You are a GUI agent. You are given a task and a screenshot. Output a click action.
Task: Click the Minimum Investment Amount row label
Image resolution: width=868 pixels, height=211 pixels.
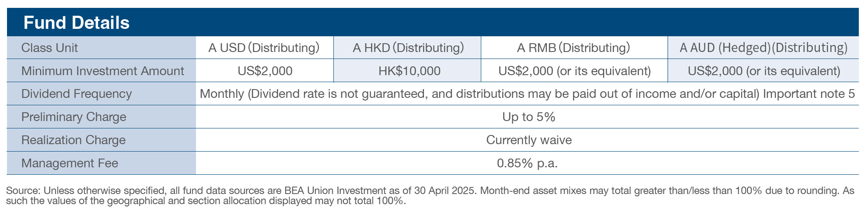[x=102, y=71]
